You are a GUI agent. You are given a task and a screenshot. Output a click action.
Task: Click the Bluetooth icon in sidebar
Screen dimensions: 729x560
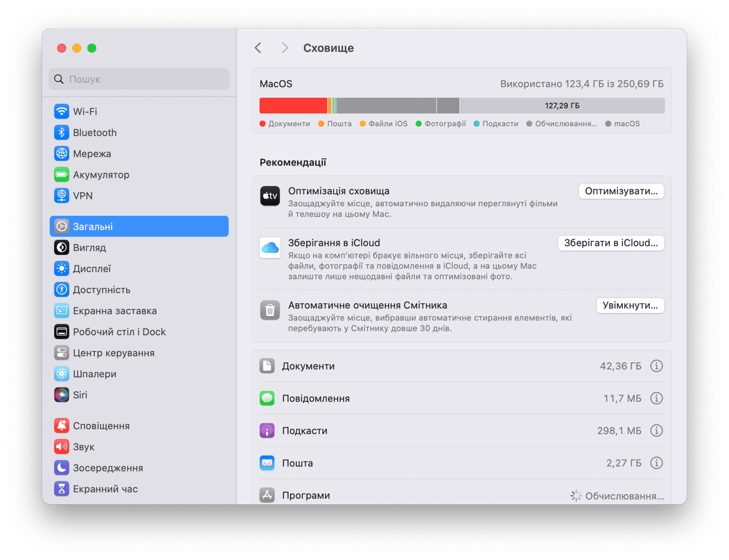tap(61, 133)
